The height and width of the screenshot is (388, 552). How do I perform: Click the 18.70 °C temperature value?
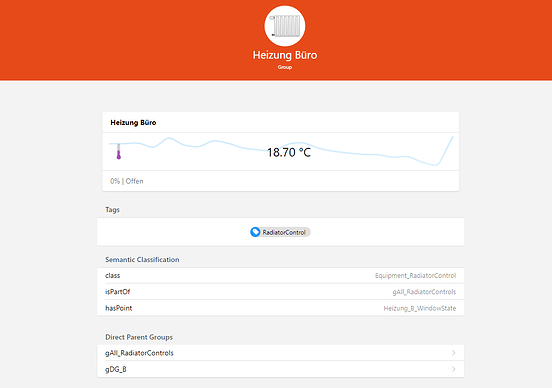click(289, 152)
